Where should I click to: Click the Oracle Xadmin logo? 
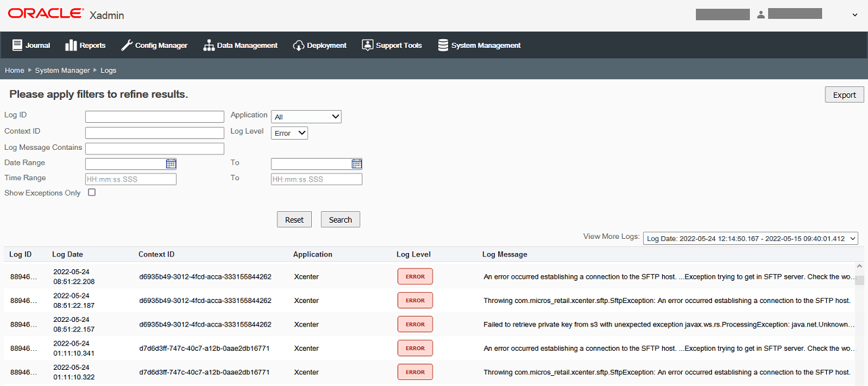click(x=66, y=14)
